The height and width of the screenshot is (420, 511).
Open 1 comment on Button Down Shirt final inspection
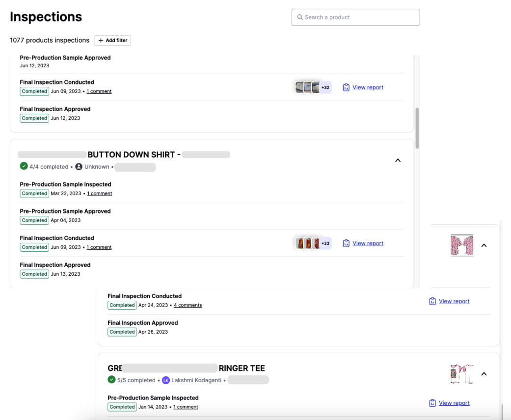click(99, 247)
